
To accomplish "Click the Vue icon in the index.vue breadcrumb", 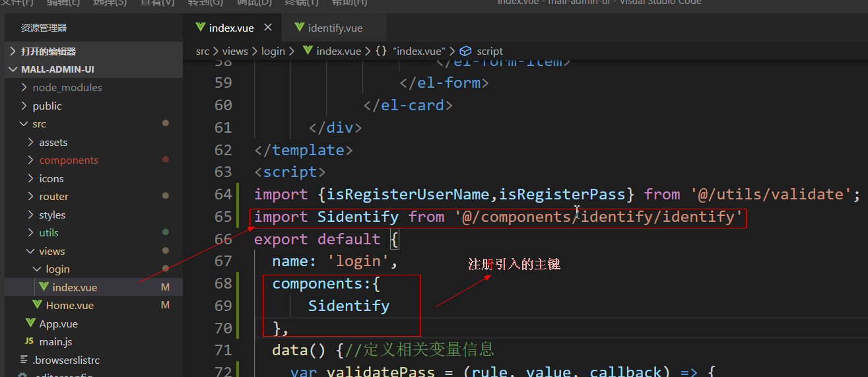I will (x=308, y=51).
